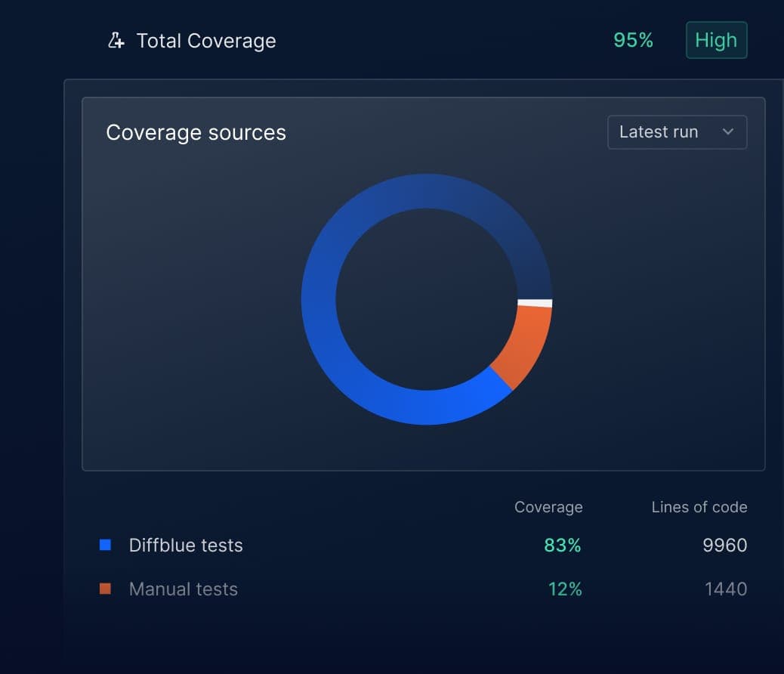784x674 pixels.
Task: Toggle visibility of Manual tests via its legend marker
Action: click(105, 589)
